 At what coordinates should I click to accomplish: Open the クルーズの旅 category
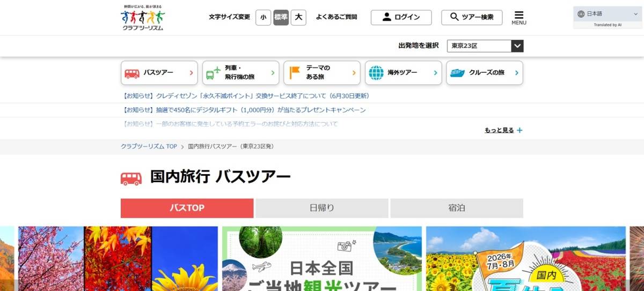click(x=485, y=73)
